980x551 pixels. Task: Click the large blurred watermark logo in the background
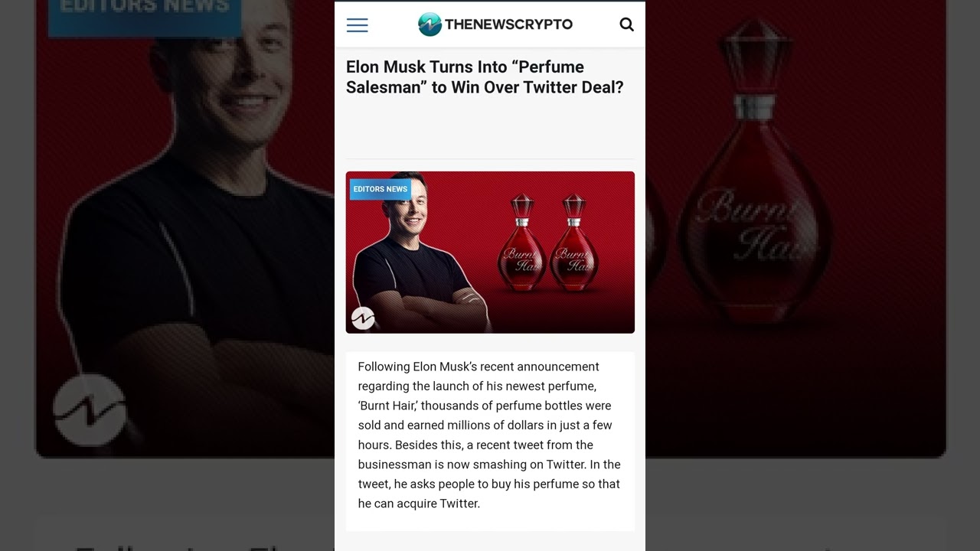pyautogui.click(x=90, y=409)
